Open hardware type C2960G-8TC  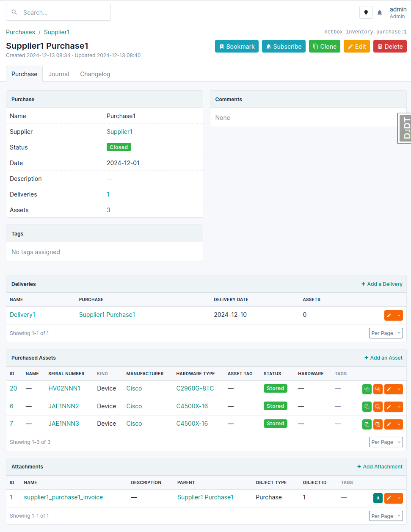tap(195, 388)
